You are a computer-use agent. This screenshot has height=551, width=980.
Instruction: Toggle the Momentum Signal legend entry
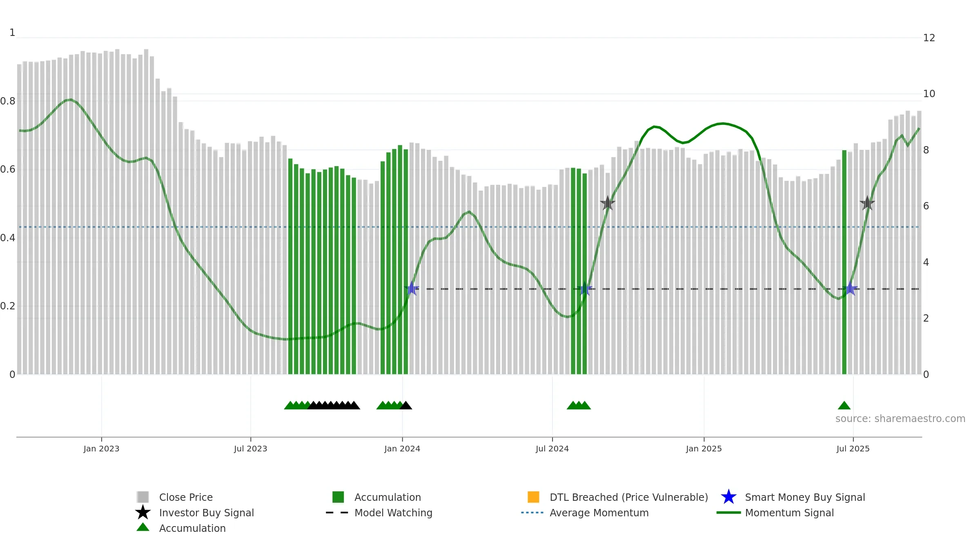coord(775,513)
